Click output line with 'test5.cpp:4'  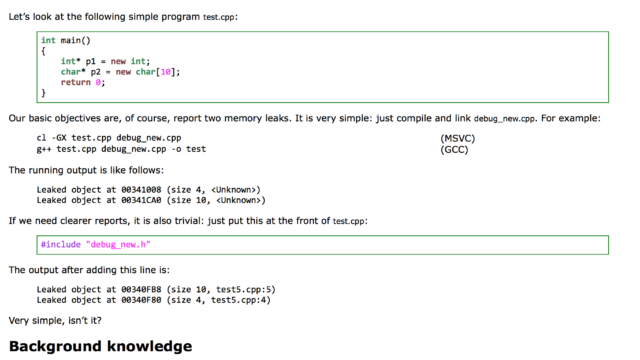153,300
